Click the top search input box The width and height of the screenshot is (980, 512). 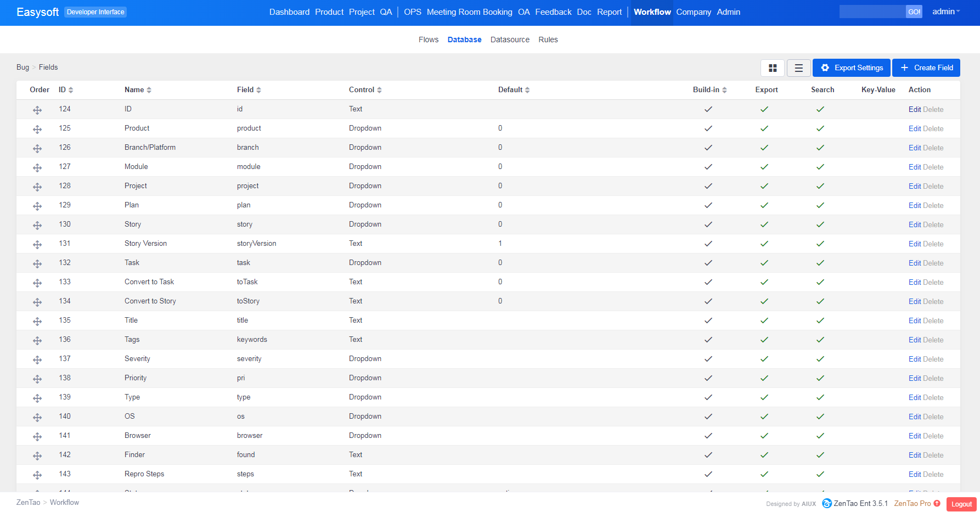tap(872, 12)
